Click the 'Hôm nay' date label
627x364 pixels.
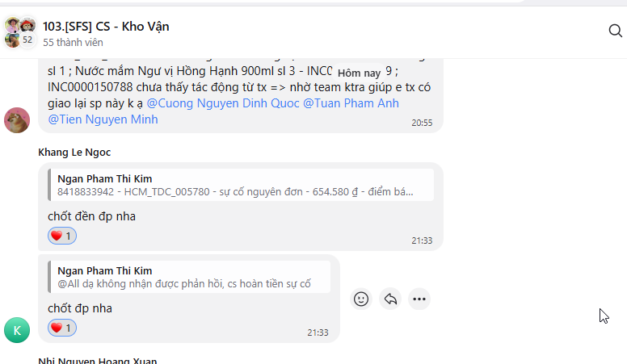[x=359, y=73]
